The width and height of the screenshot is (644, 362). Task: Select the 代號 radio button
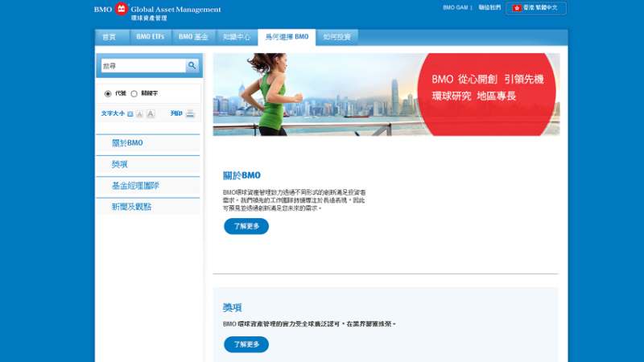pyautogui.click(x=108, y=93)
